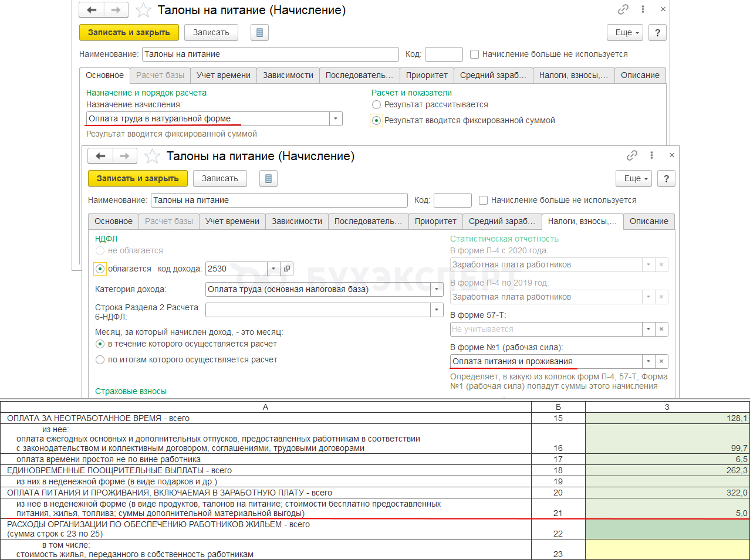
Task: Switch to 'Описание' tab in the front window
Action: (648, 221)
